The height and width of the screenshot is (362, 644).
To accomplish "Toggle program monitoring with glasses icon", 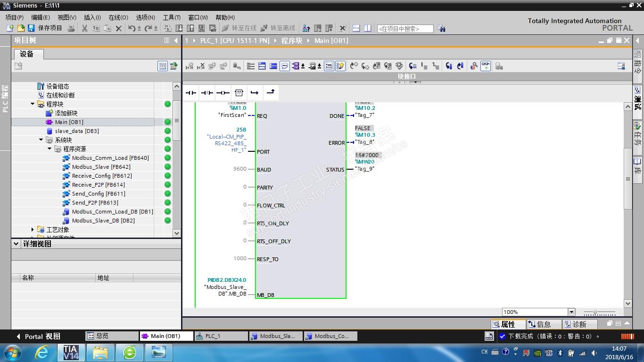I will (x=486, y=66).
